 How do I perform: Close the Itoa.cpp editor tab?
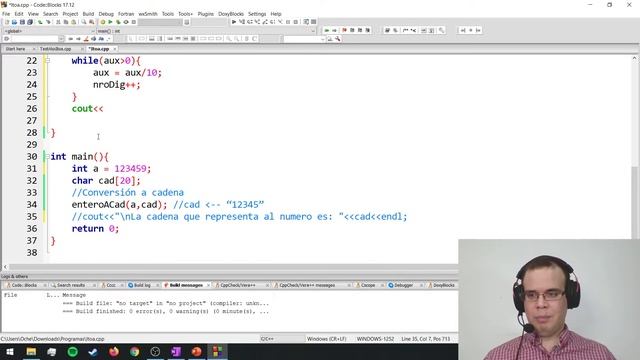click(115, 49)
